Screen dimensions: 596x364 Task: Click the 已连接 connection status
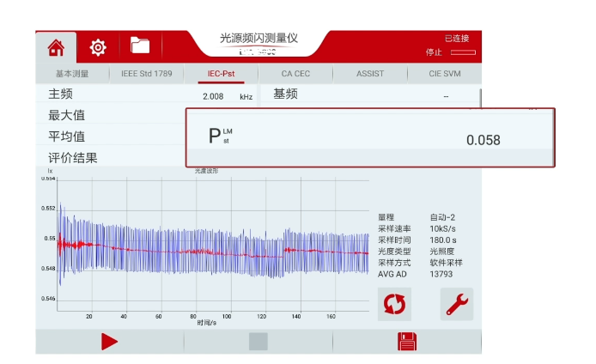point(456,39)
